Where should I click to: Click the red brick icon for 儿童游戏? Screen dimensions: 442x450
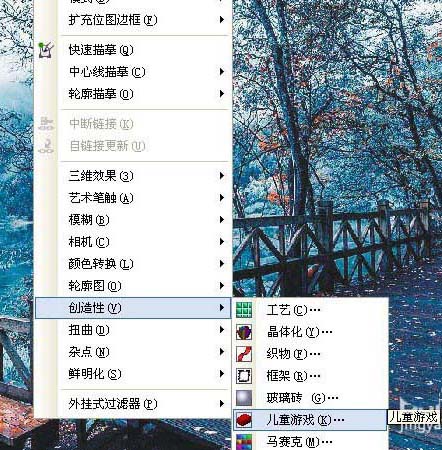click(x=244, y=420)
